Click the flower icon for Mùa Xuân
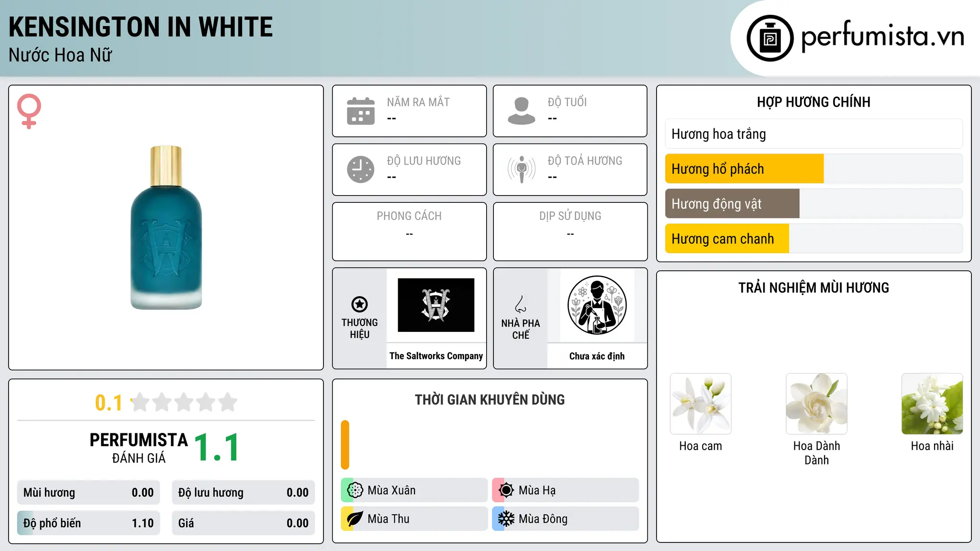The width and height of the screenshot is (980, 551). (x=355, y=490)
